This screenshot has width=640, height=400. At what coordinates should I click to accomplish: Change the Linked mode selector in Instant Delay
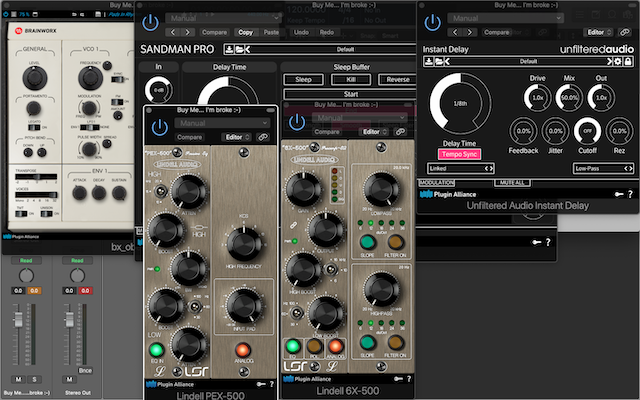[x=460, y=168]
